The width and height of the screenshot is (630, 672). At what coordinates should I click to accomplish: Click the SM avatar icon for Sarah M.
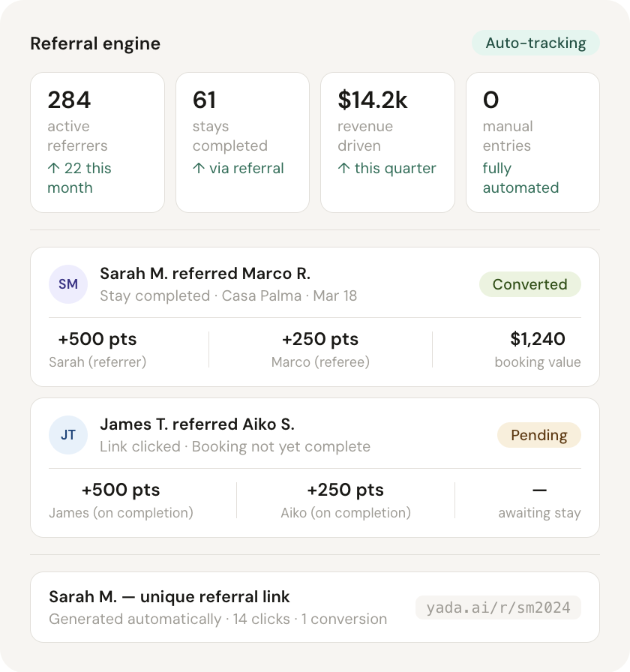(x=68, y=284)
